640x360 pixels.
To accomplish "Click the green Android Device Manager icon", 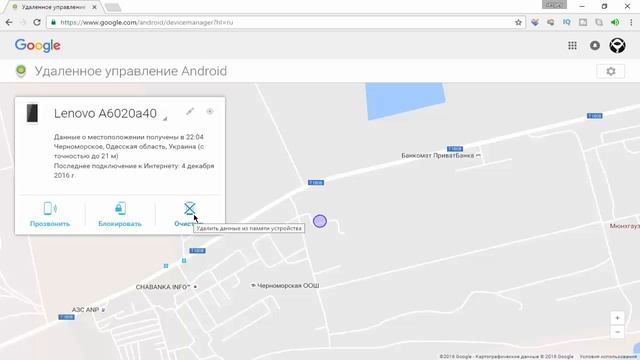I will (x=21, y=71).
